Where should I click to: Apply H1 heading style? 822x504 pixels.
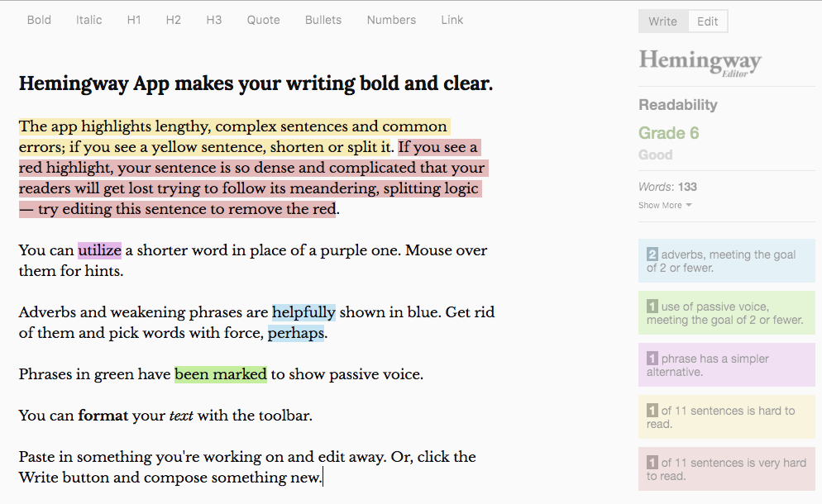tap(134, 20)
